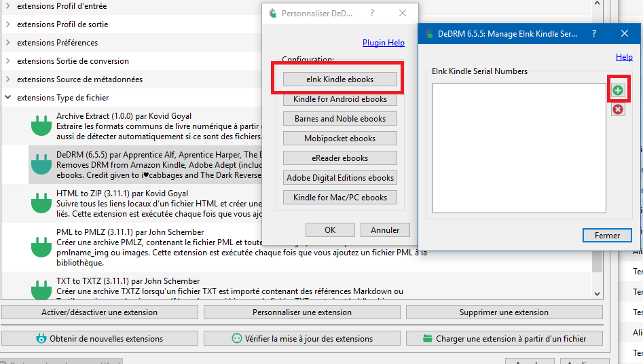Click Activer/désactiver une extension
643x364 pixels.
[100, 312]
